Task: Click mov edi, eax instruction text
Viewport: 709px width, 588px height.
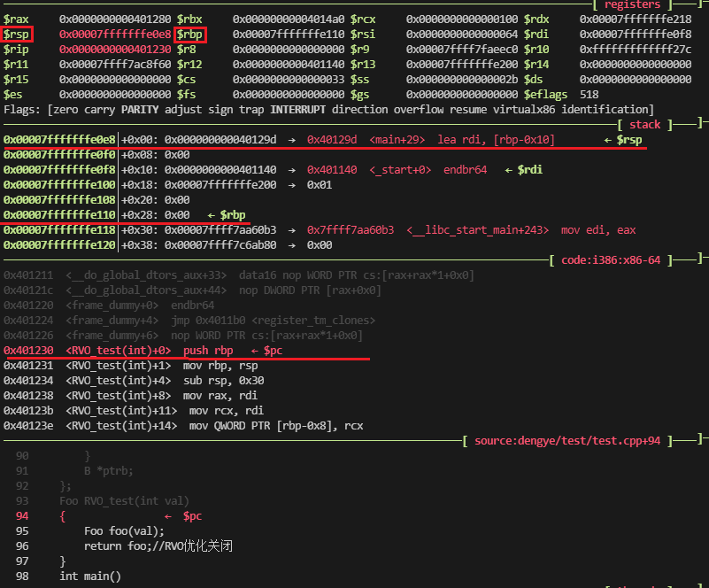Action: pos(598,229)
